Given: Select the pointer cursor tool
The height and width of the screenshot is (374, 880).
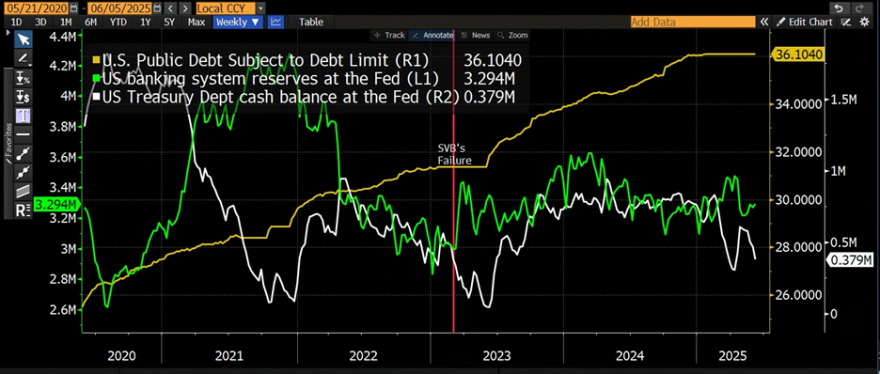Looking at the screenshot, I should [23, 39].
